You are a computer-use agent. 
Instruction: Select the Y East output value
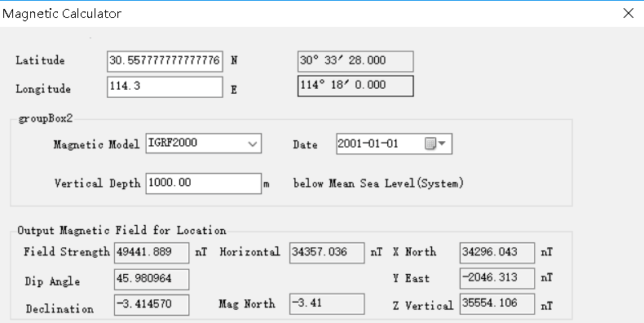(497, 278)
